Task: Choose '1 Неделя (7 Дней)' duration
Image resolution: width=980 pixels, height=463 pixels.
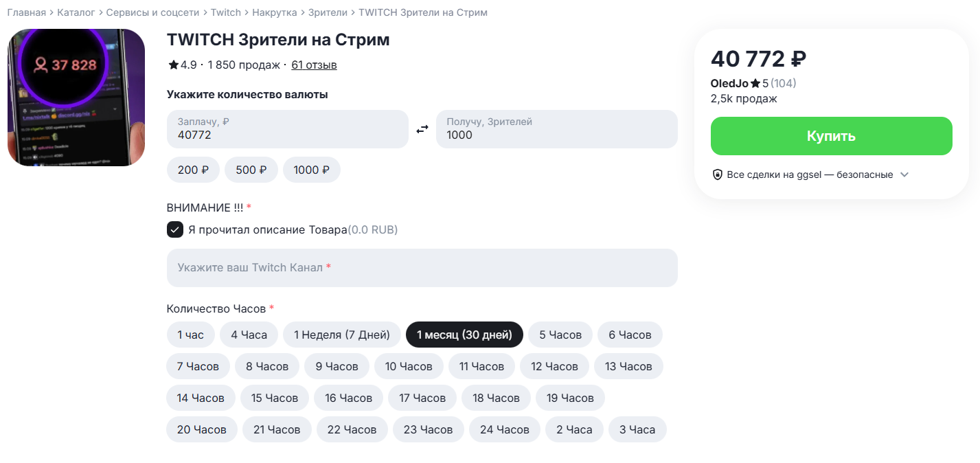Action: 342,335
